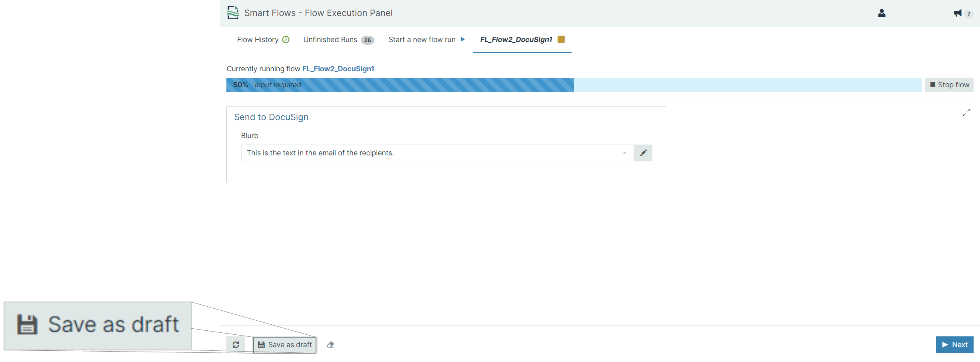The image size is (980, 362).
Task: Click the refresh icon button
Action: click(x=236, y=345)
